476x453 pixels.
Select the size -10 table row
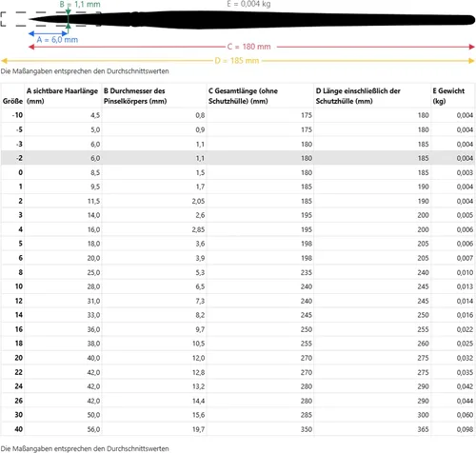point(238,115)
